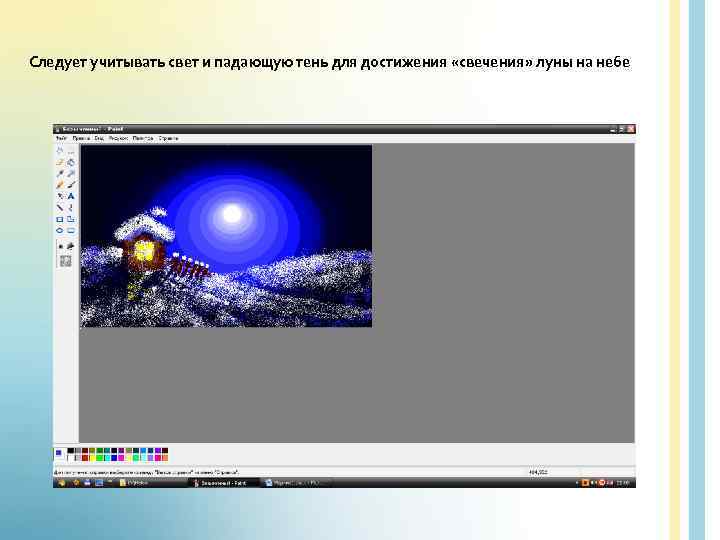Image resolution: width=720 pixels, height=540 pixels.
Task: Select the Rectangle shape tool
Action: (x=60, y=219)
